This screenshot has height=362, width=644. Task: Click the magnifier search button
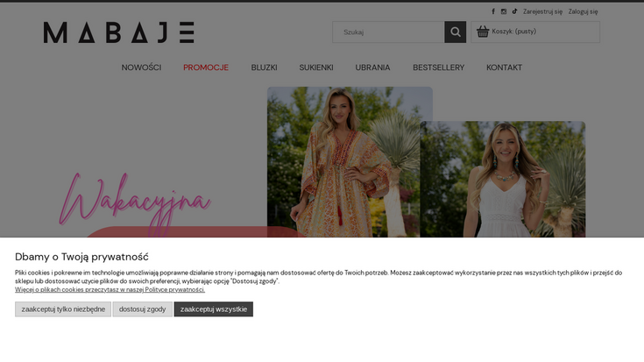pyautogui.click(x=455, y=32)
